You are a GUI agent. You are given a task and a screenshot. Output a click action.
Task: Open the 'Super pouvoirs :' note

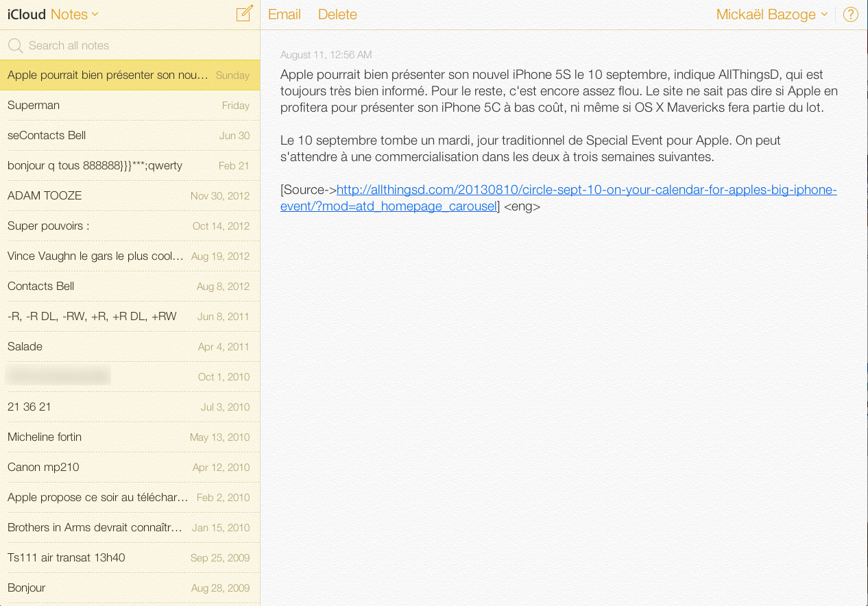click(130, 226)
